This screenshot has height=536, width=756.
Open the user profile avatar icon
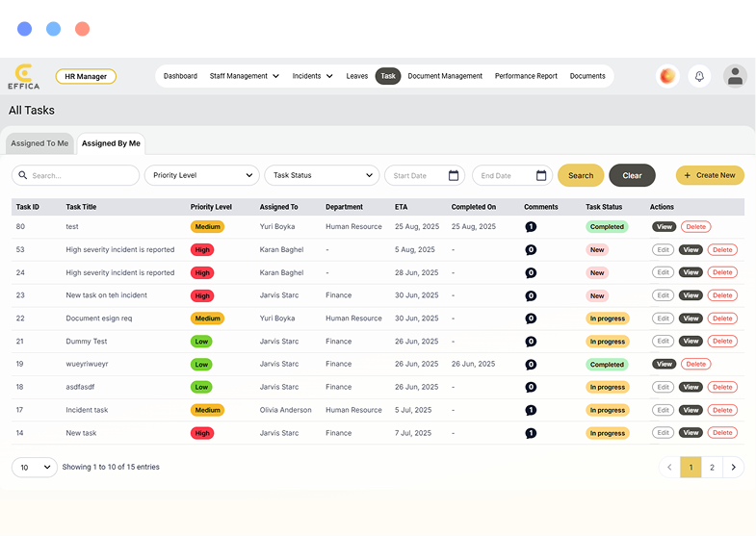(x=735, y=76)
